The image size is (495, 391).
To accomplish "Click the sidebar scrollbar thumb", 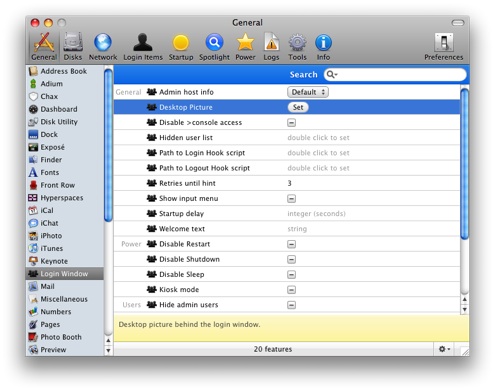I will pyautogui.click(x=108, y=145).
